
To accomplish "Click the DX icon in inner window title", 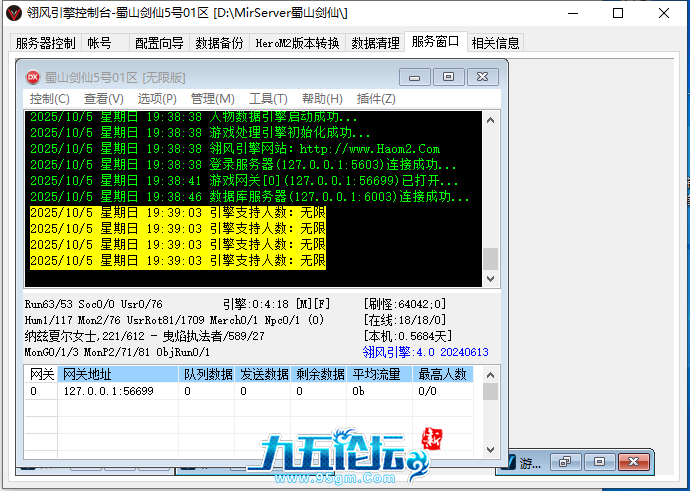I will [32, 77].
